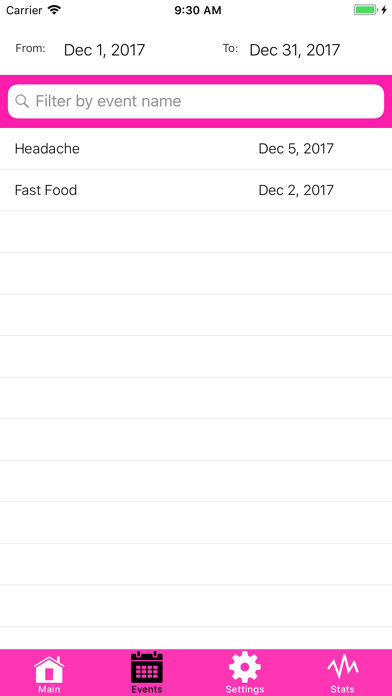The image size is (392, 696).
Task: Tap the To: label
Action: click(230, 48)
